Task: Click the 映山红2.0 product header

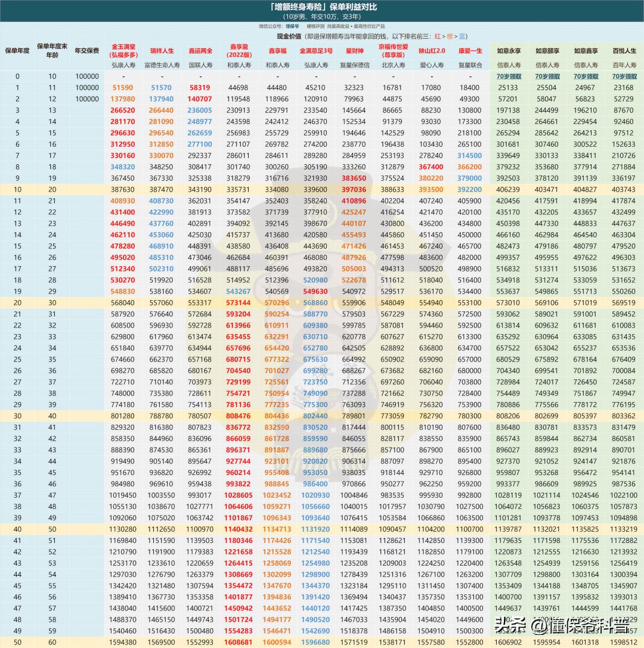Action: click(432, 51)
